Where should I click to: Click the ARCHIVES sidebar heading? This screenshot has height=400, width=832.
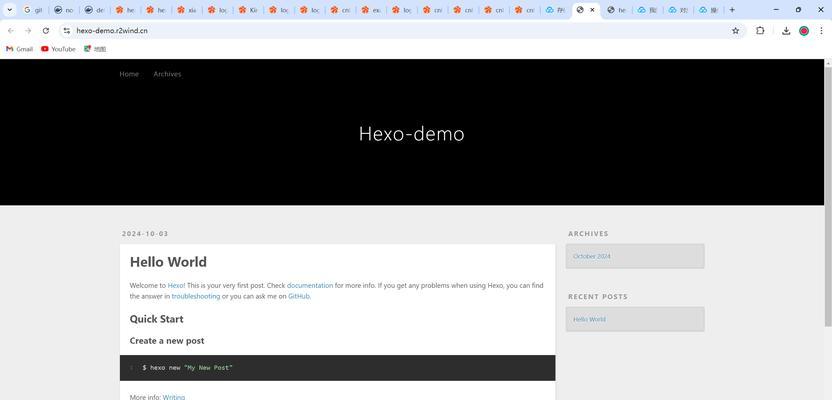588,234
